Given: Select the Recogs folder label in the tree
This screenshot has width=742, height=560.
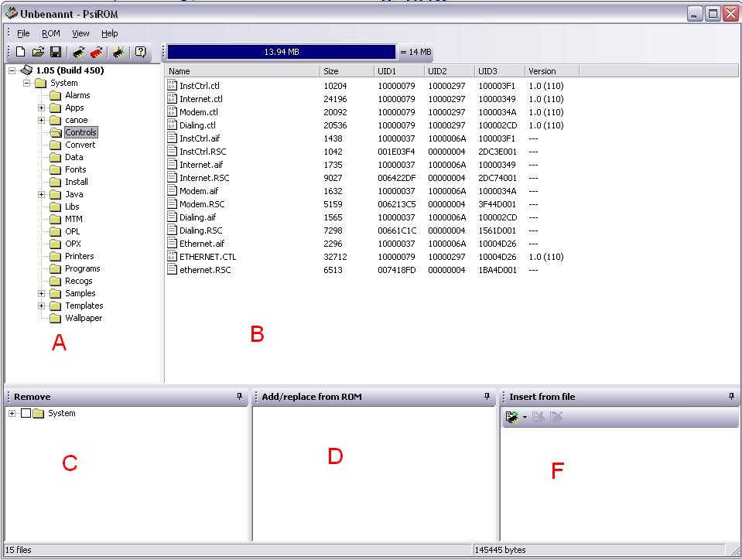Looking at the screenshot, I should click(x=79, y=281).
